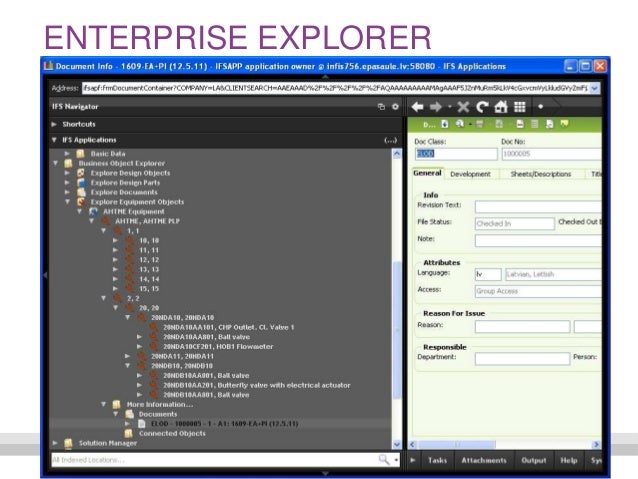Open the (...) options in IFS Applications header

tap(390, 140)
